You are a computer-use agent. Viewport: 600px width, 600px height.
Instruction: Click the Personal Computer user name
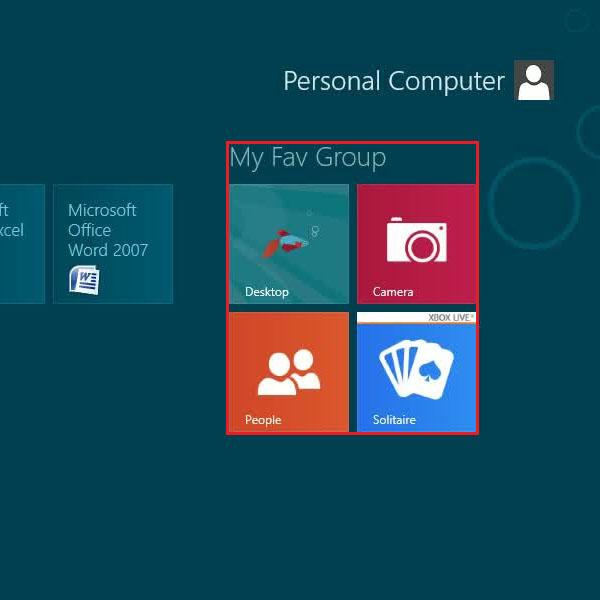pyautogui.click(x=394, y=81)
